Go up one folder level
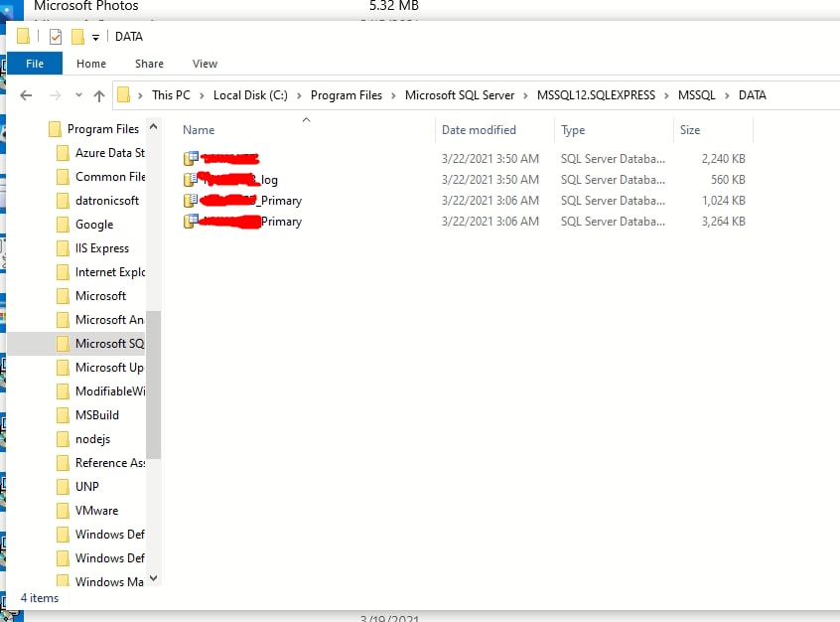Screen dimensions: 840x622 click(x=99, y=95)
